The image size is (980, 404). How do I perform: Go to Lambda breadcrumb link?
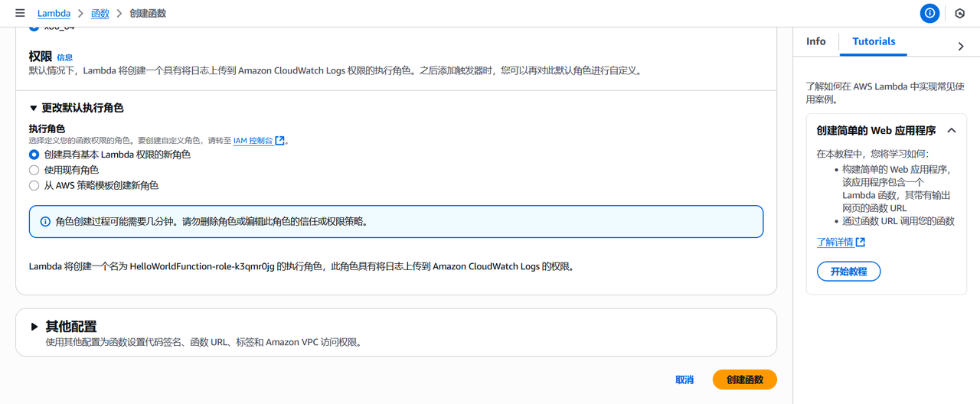pyautogui.click(x=54, y=13)
